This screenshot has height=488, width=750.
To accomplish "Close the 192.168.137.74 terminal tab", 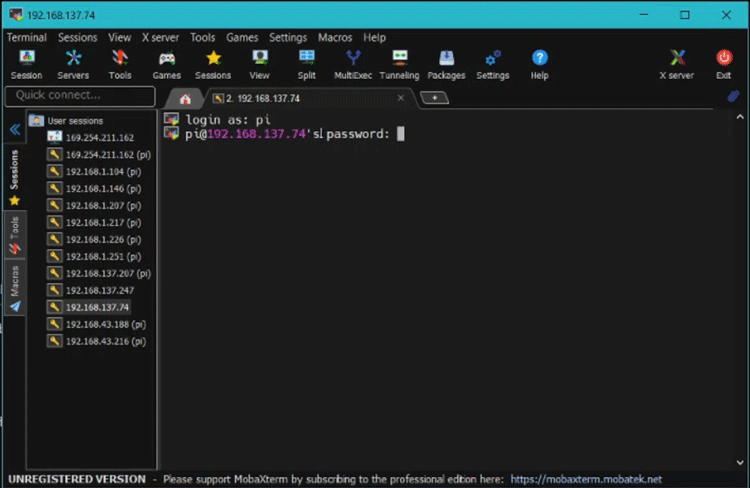I will (x=402, y=98).
